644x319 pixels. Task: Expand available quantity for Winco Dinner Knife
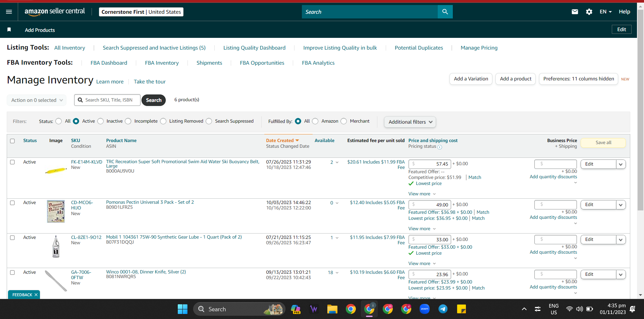(337, 273)
